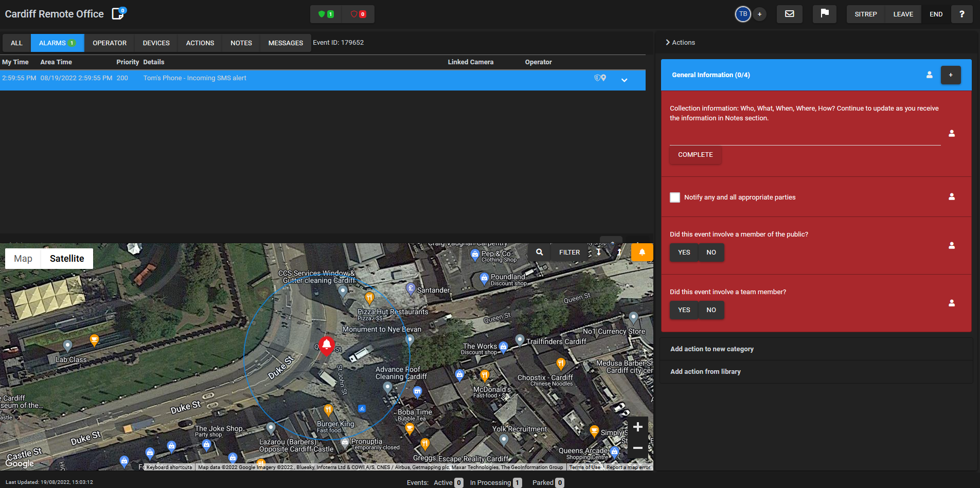The height and width of the screenshot is (488, 980).
Task: Open the envelope mail button
Action: click(790, 14)
